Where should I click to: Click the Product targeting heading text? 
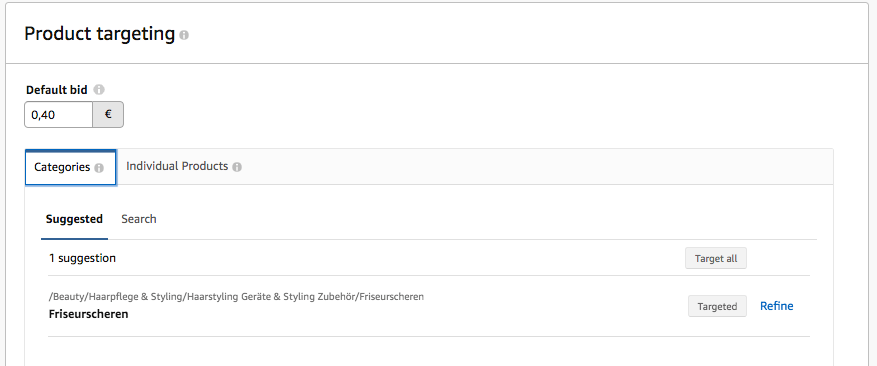(100, 34)
